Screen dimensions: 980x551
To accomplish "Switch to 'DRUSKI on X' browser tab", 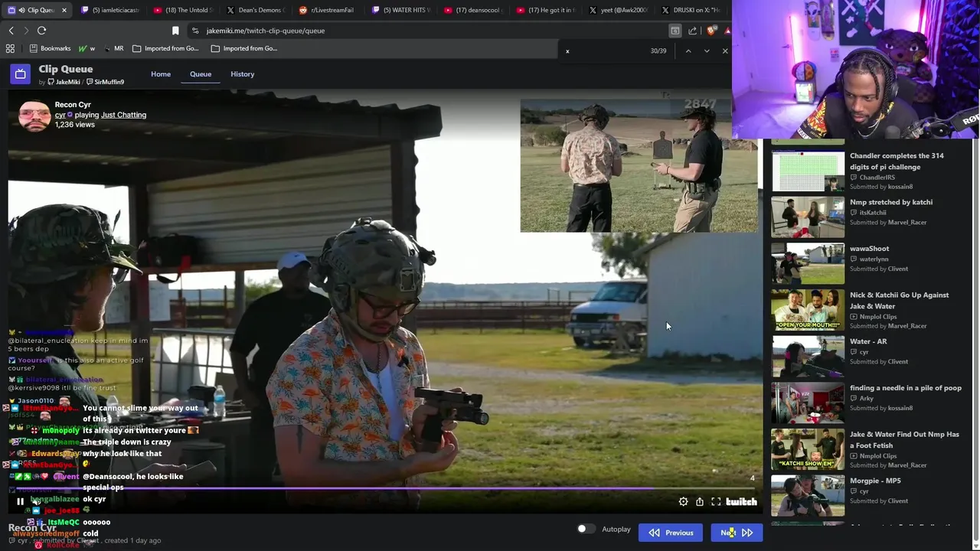I will click(691, 10).
